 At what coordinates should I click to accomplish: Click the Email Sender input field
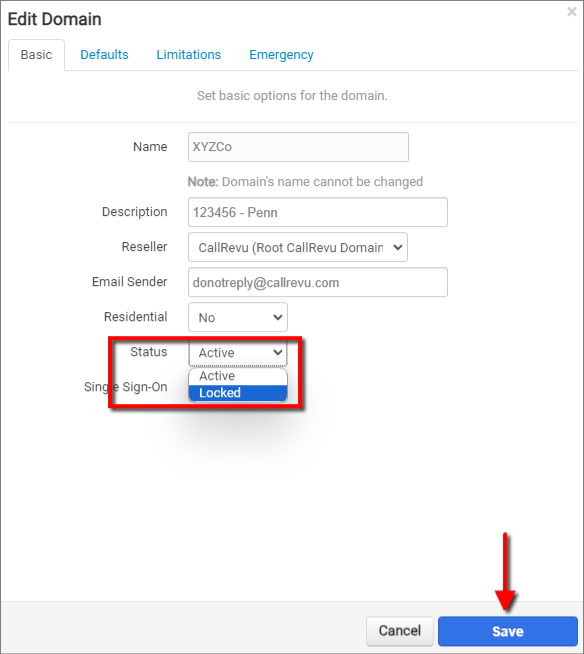point(318,282)
